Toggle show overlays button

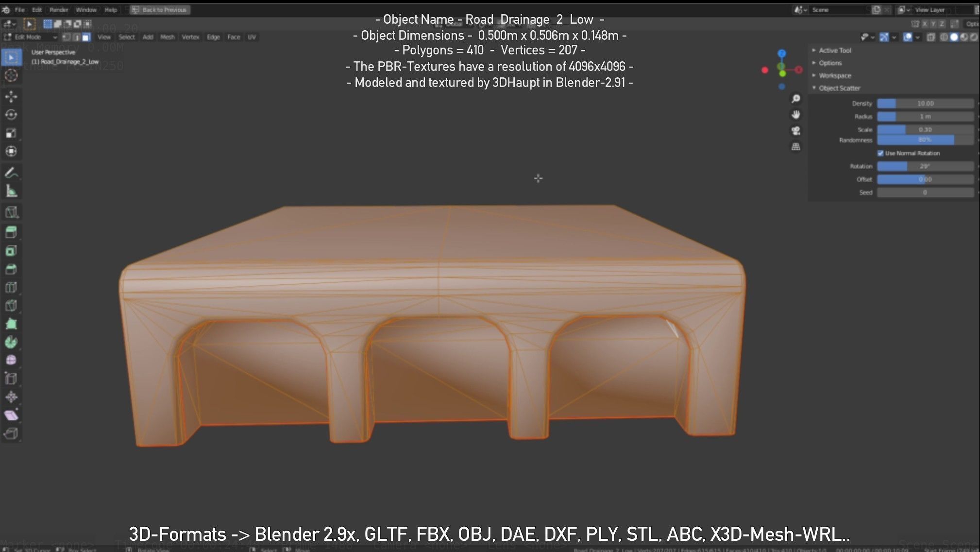coord(907,37)
